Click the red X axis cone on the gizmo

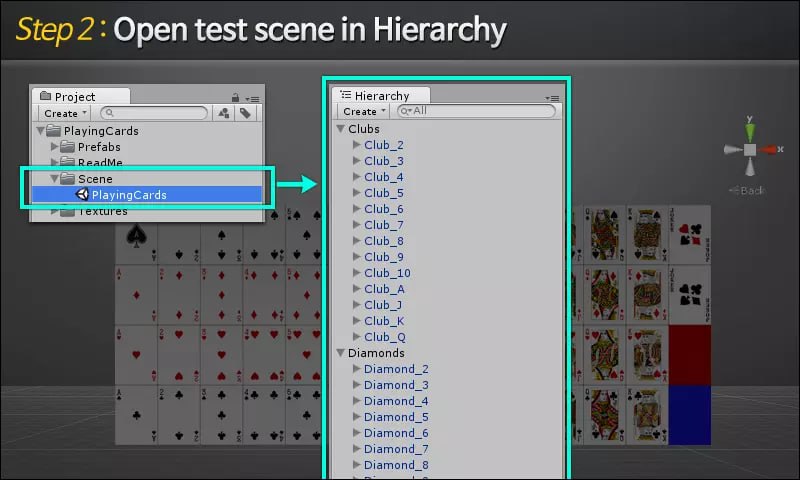coord(768,149)
